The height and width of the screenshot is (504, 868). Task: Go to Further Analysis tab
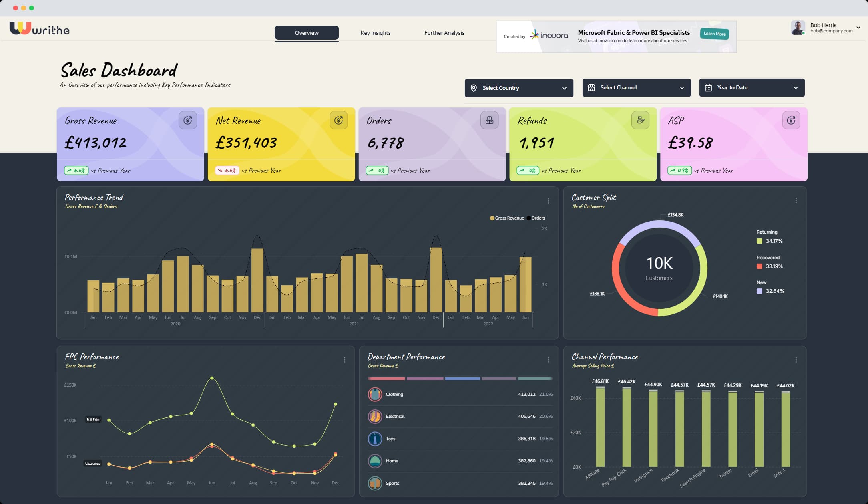[444, 33]
